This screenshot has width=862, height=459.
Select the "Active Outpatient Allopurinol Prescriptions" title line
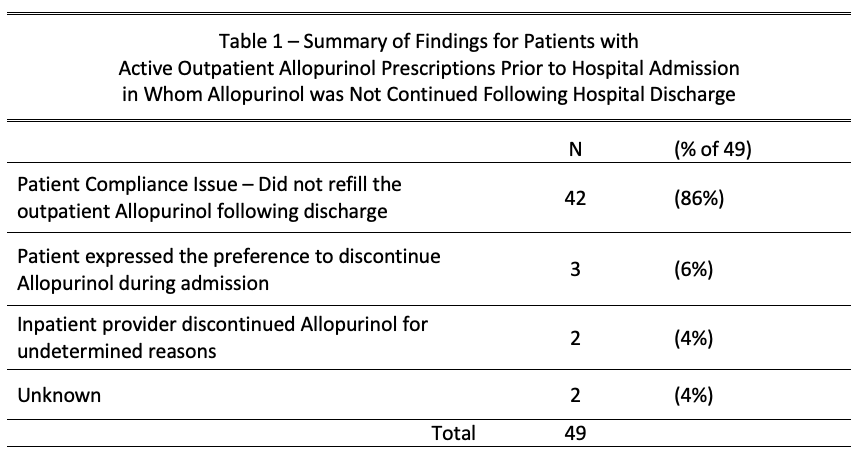point(428,68)
